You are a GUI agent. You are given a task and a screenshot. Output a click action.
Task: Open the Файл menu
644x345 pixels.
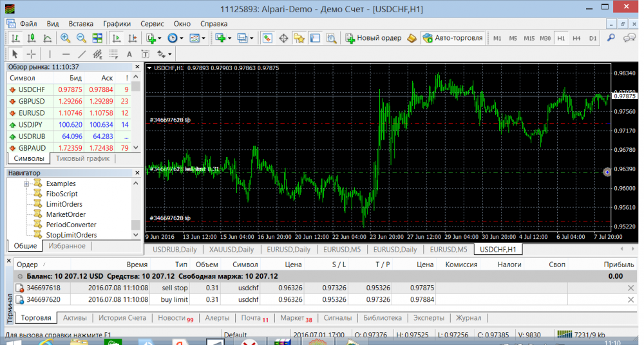tap(28, 24)
